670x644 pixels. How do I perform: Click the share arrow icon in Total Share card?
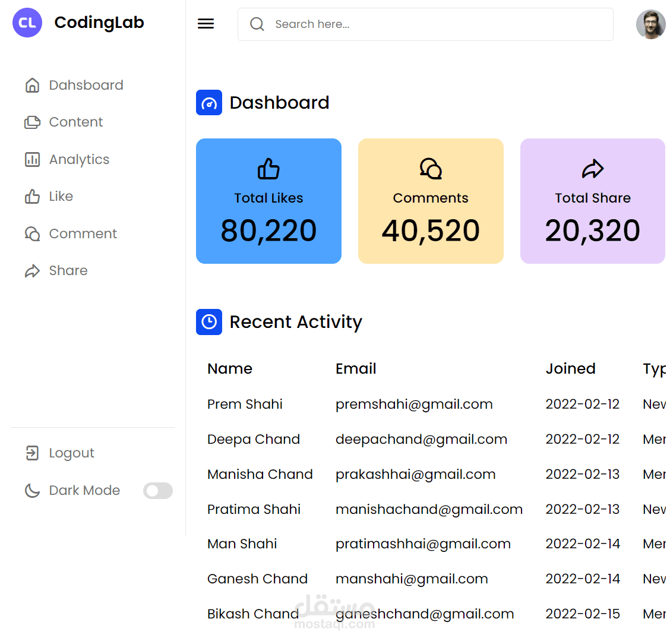[x=593, y=169]
